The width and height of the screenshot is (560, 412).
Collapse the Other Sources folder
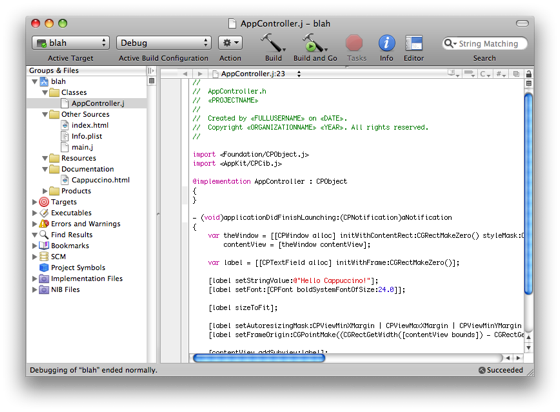[x=45, y=115]
